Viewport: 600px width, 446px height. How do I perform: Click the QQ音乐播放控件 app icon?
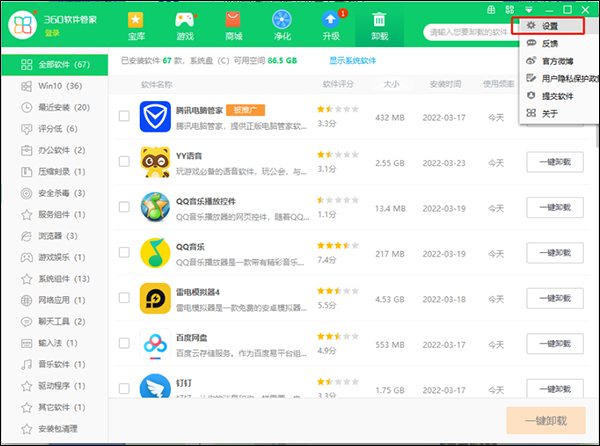click(x=155, y=207)
